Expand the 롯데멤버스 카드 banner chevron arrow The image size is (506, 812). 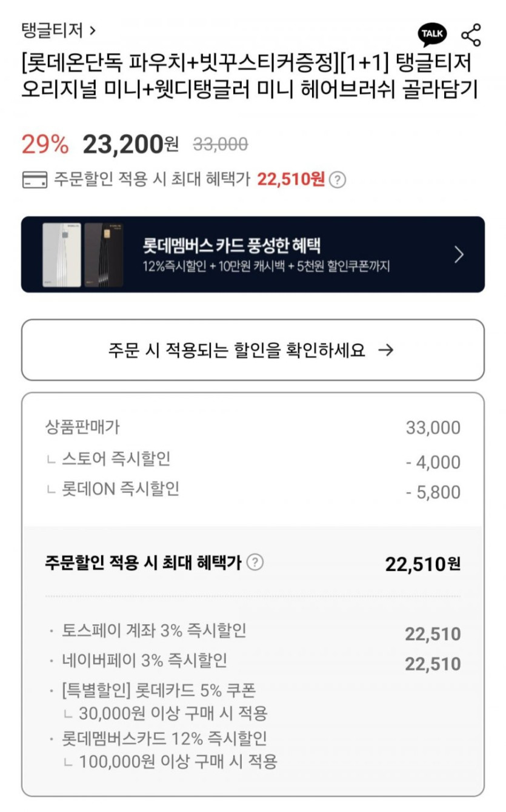[x=459, y=254]
